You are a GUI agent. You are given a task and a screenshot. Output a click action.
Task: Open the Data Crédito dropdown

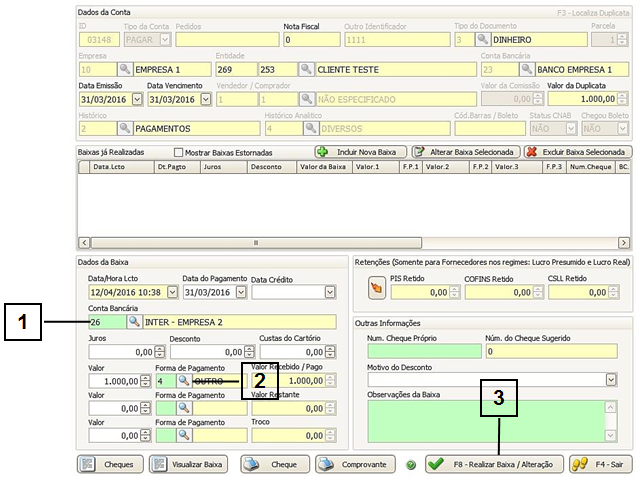point(328,292)
